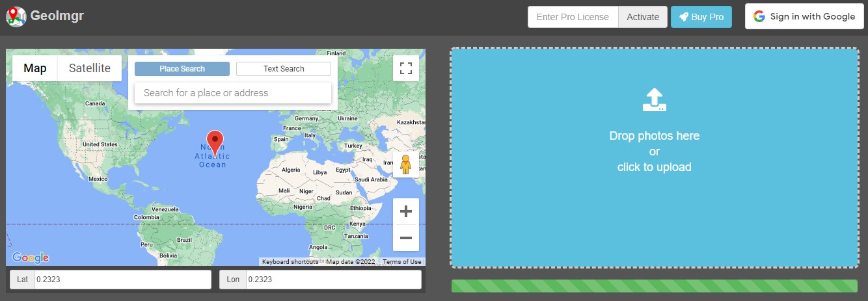This screenshot has width=868, height=301.
Task: Zoom out the map with minus
Action: coord(405,238)
